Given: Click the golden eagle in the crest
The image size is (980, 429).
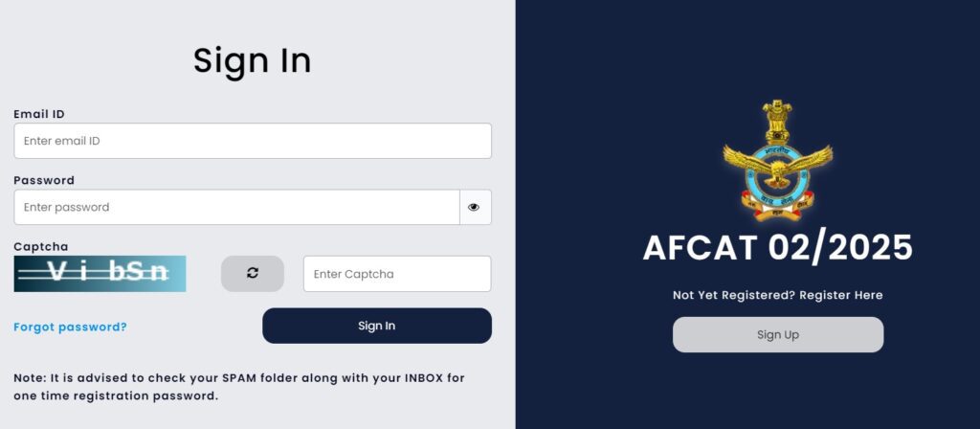Looking at the screenshot, I should [777, 165].
